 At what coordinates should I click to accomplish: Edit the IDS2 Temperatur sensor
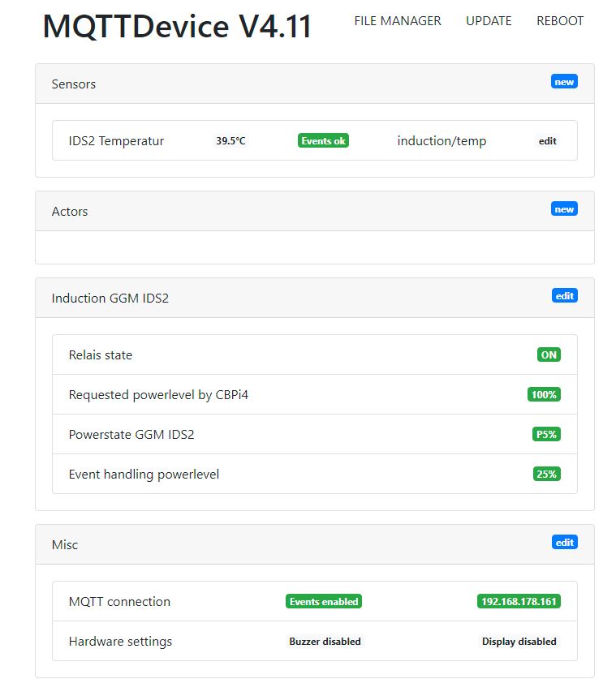click(x=548, y=141)
